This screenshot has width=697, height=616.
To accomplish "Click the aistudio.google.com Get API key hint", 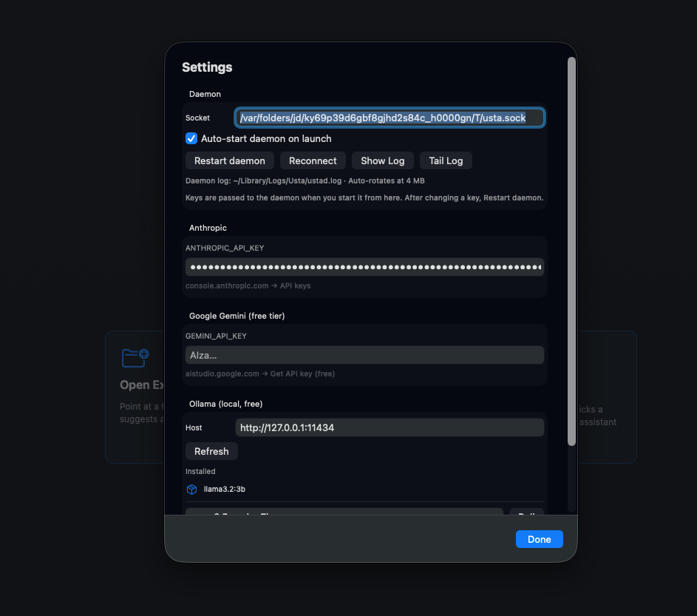I will [x=260, y=373].
